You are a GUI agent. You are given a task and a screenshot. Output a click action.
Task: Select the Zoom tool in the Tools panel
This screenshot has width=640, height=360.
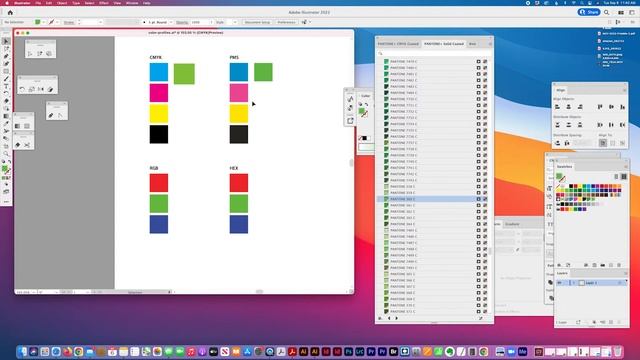click(6, 153)
